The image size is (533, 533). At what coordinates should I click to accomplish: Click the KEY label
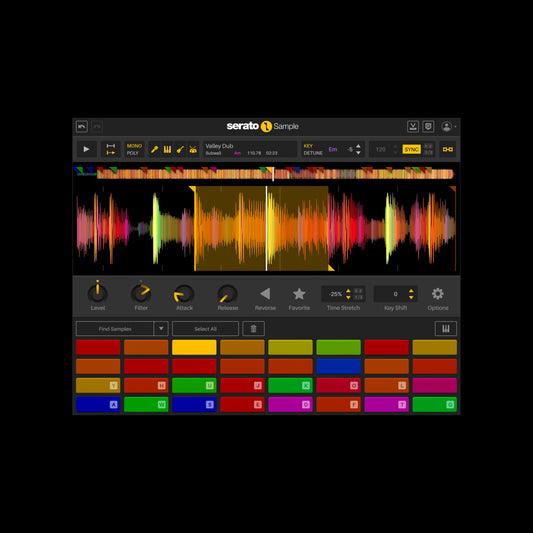coord(308,146)
